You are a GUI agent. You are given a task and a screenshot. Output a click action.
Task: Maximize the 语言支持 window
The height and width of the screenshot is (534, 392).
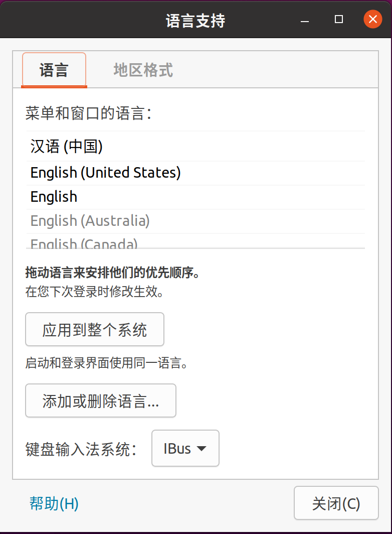coord(338,20)
